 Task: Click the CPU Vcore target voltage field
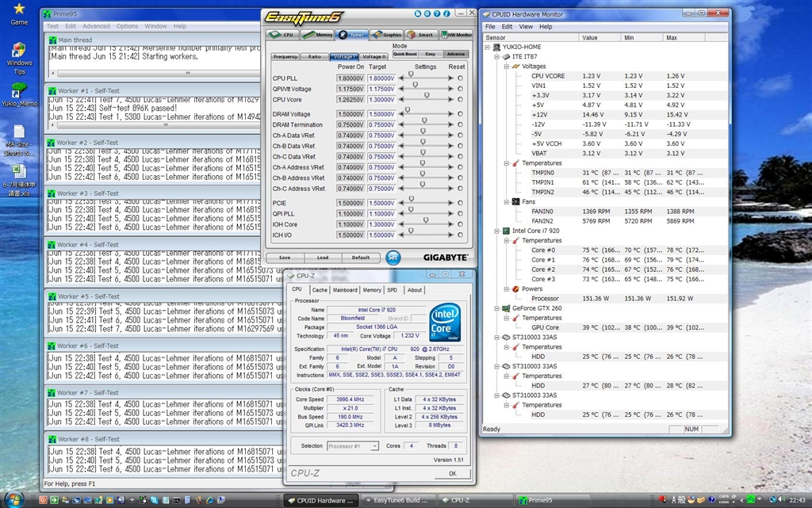(x=381, y=100)
